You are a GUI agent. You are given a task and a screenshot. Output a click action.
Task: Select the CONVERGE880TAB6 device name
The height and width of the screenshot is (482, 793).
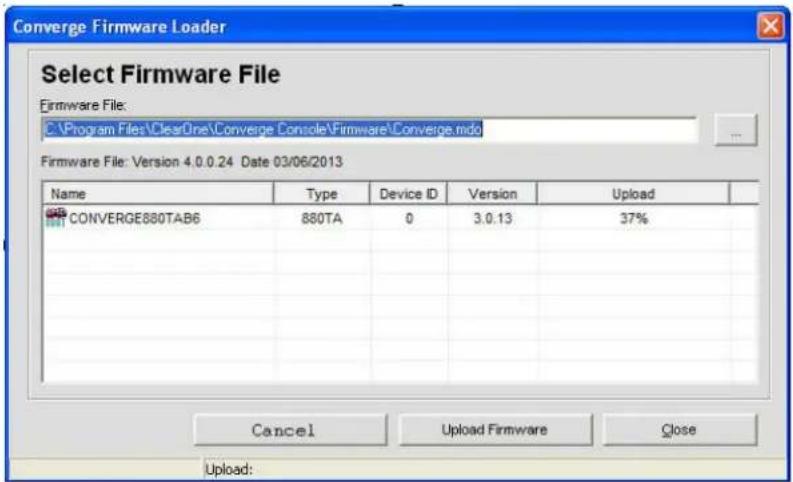click(135, 218)
